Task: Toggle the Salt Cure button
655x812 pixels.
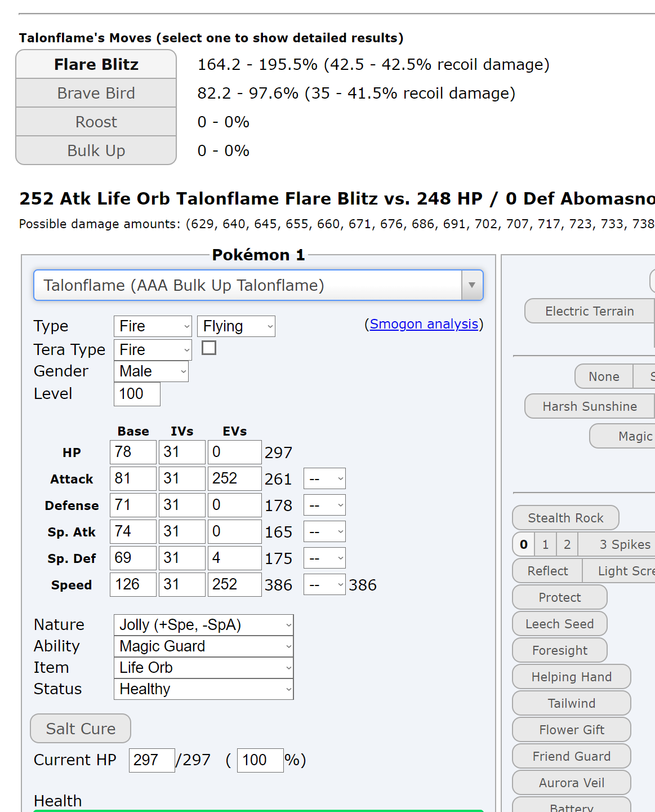Action: point(81,729)
